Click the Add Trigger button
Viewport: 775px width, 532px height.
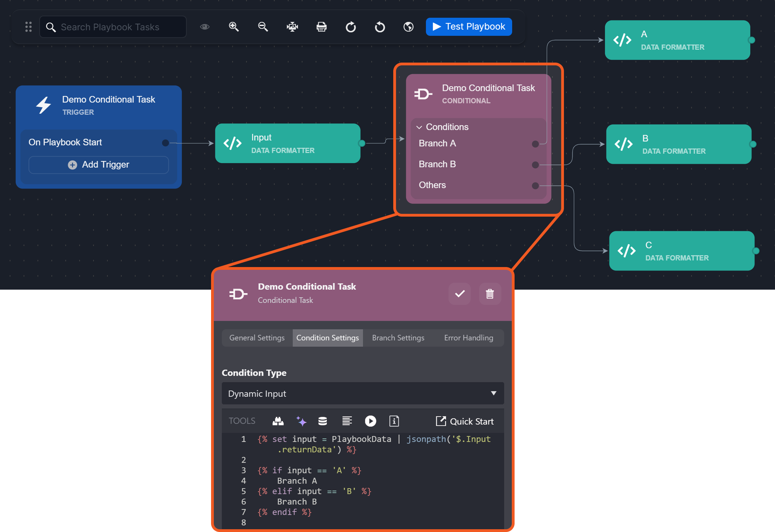99,164
